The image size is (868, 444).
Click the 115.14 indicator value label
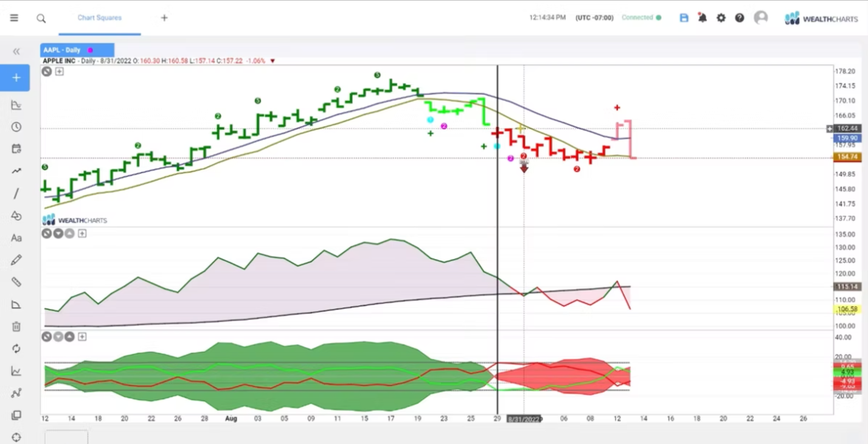click(847, 286)
